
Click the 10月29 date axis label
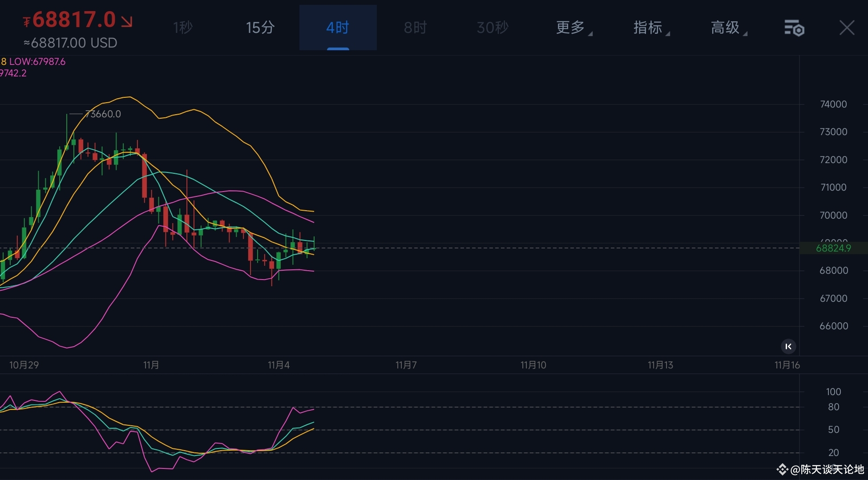24,365
